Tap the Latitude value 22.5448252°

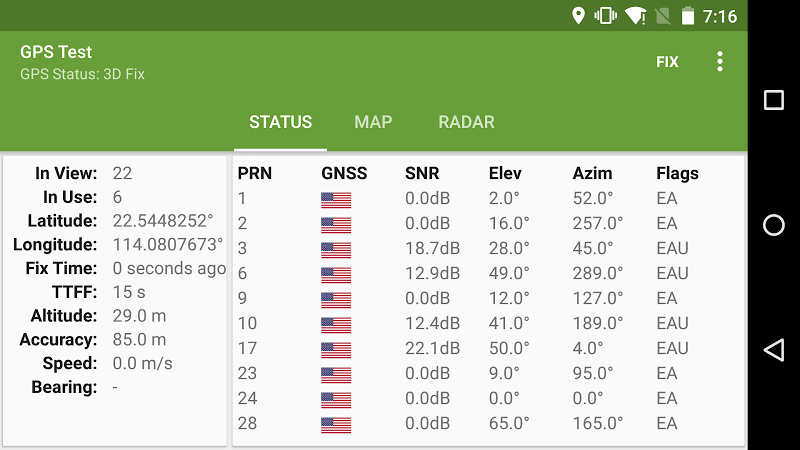163,221
